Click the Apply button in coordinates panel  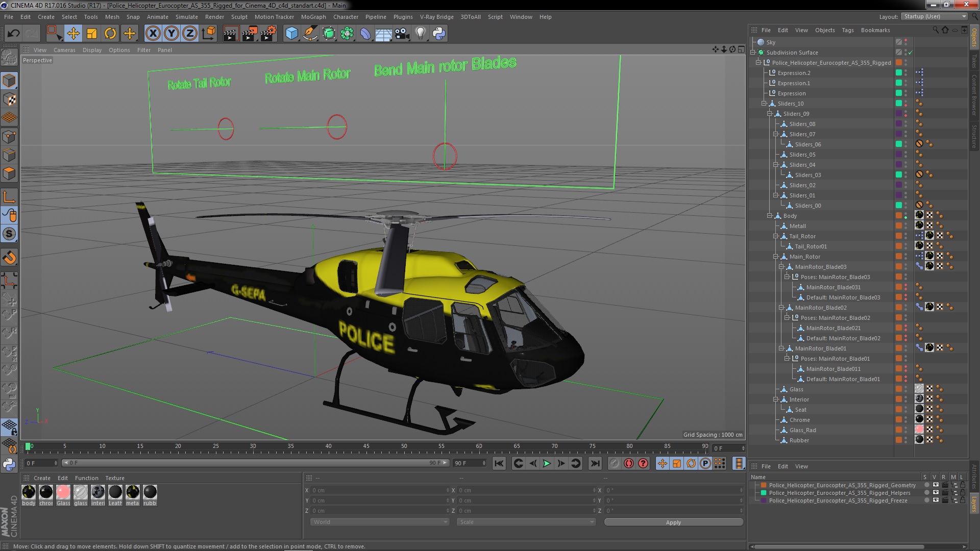click(x=673, y=522)
